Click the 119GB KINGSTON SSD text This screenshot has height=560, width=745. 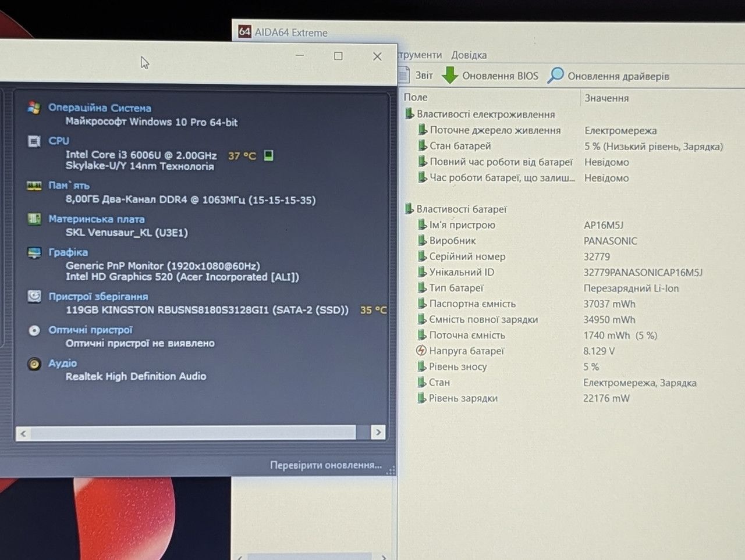coord(207,310)
